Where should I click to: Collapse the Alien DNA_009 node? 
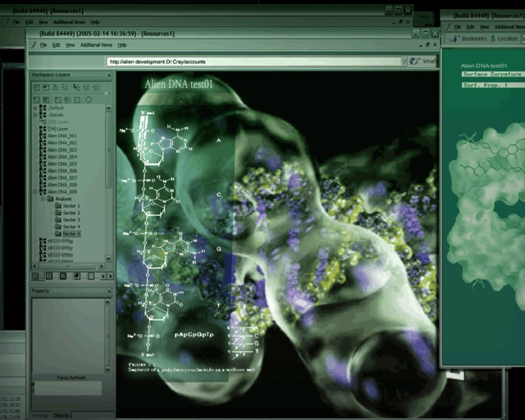click(x=35, y=192)
